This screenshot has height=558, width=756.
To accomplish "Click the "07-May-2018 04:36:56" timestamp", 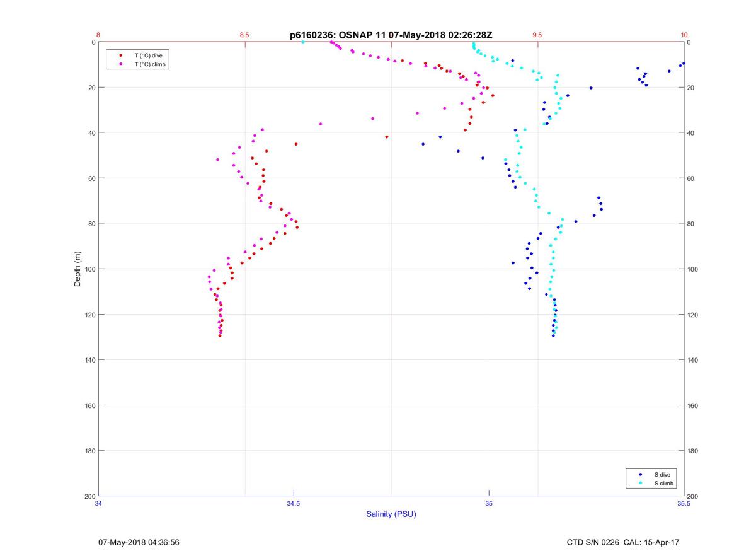I will (139, 542).
